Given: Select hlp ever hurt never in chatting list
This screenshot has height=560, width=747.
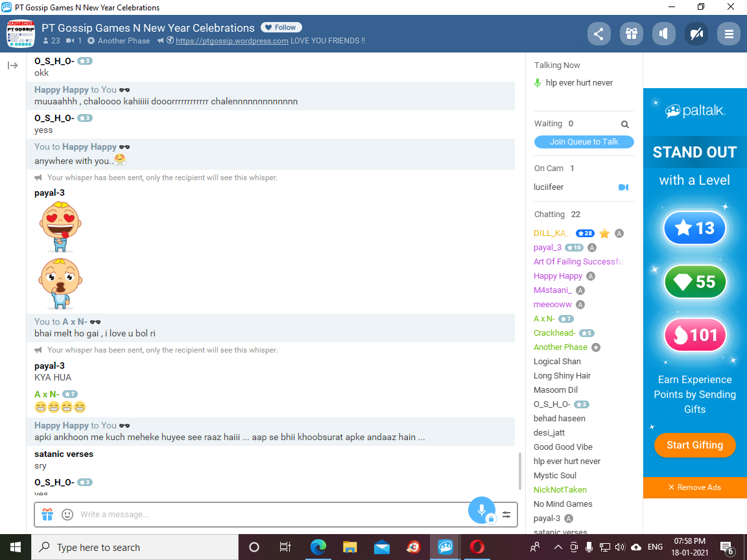Looking at the screenshot, I should (567, 462).
